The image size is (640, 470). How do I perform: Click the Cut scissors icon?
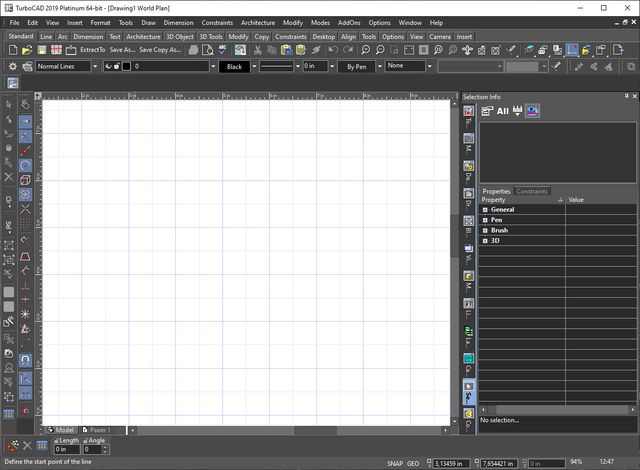pyautogui.click(x=258, y=49)
